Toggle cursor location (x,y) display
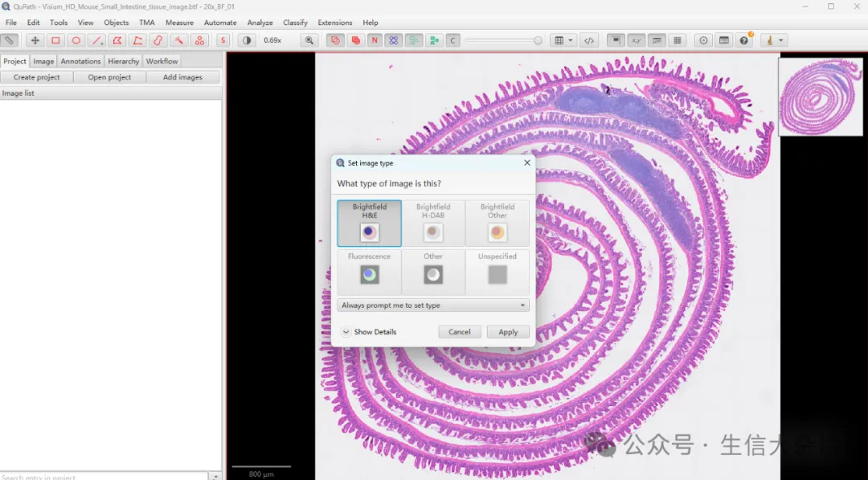The image size is (868, 480). [636, 40]
